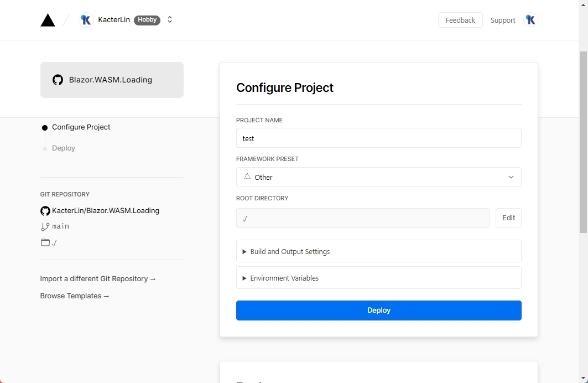Viewport: 588px width, 383px height.
Task: Open the user profile avatar menu
Action: point(530,20)
